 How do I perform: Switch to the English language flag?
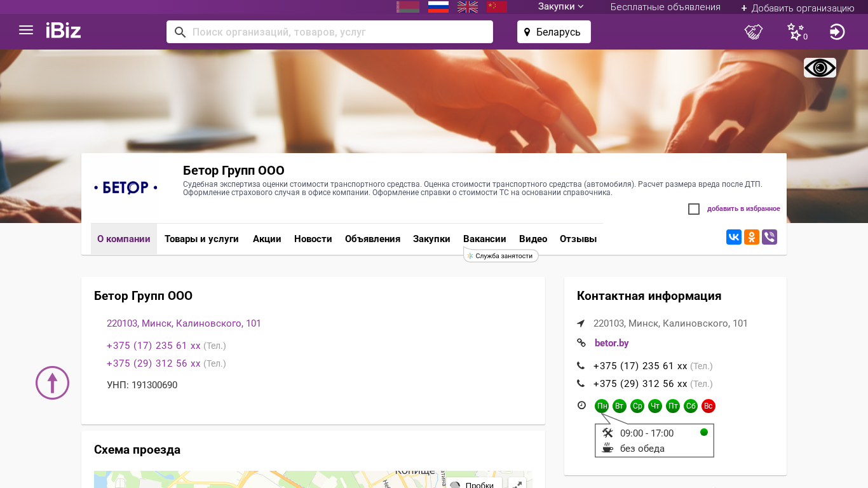[468, 7]
